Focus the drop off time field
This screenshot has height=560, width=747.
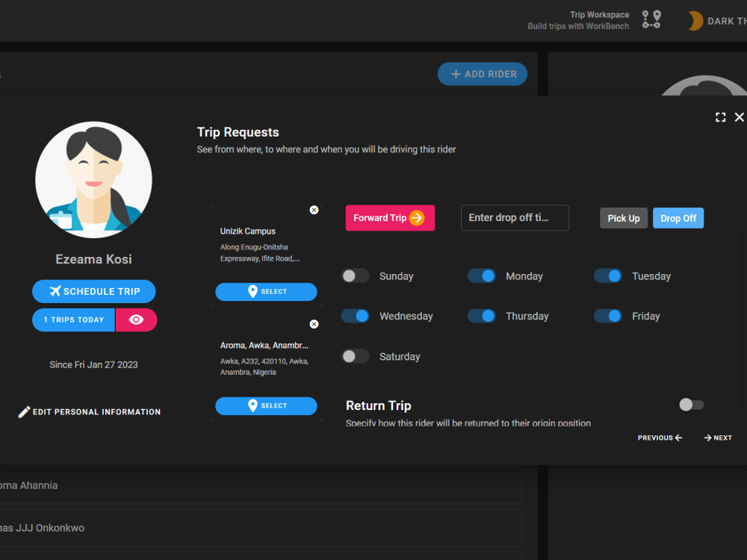pyautogui.click(x=515, y=218)
